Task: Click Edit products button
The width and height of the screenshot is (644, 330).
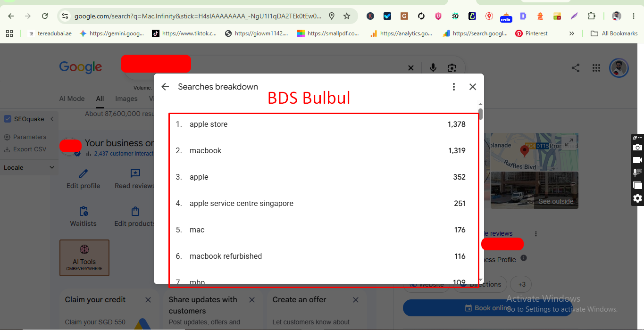Action: tap(134, 217)
